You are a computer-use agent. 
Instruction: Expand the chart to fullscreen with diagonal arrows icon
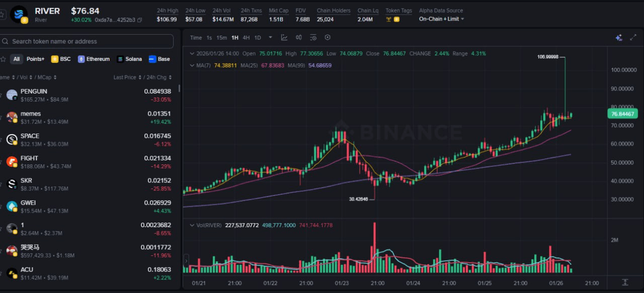633,37
